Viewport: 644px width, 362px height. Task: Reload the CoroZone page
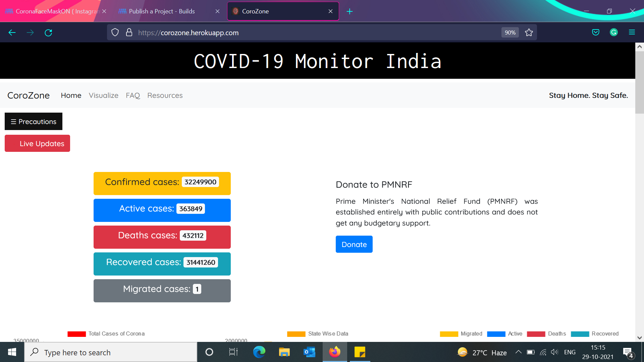coord(48,33)
